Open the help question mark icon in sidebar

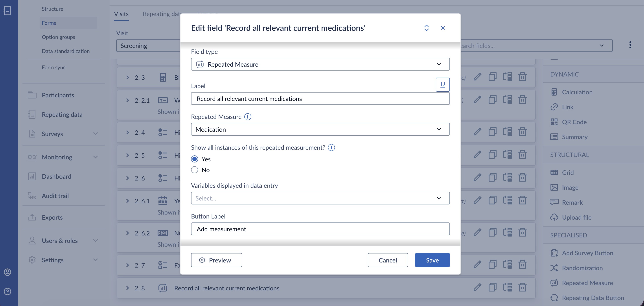coord(7,291)
